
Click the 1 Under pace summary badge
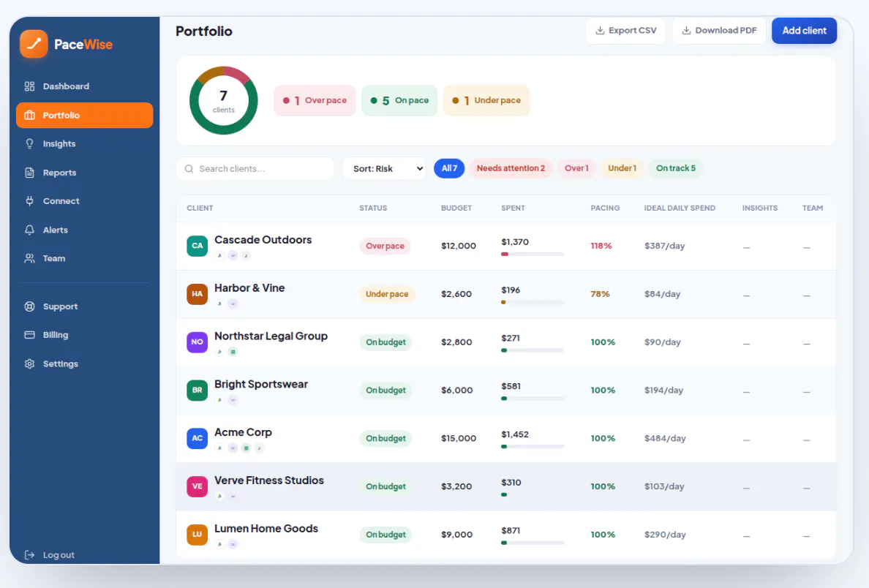tap(486, 100)
